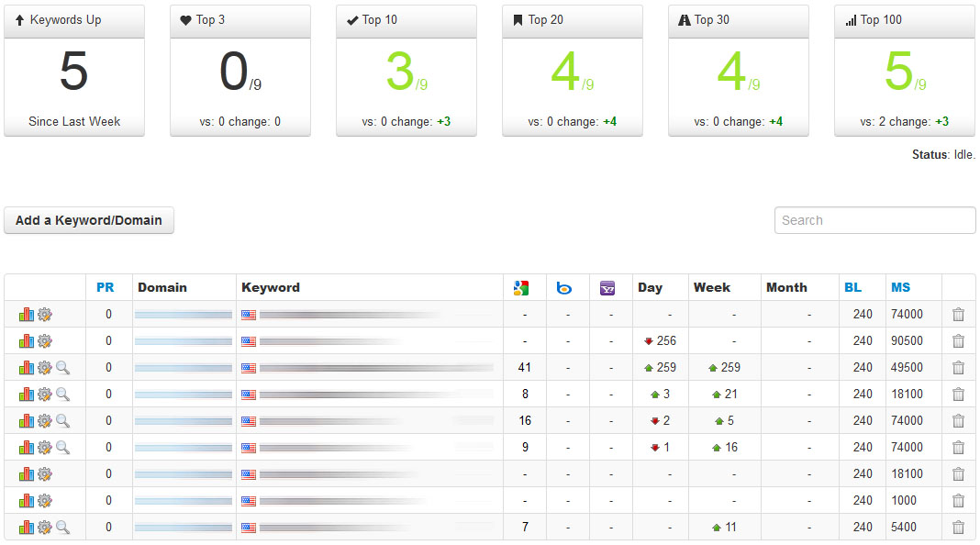Click the Month column header
Viewport: 980px width, 545px height.
[787, 287]
